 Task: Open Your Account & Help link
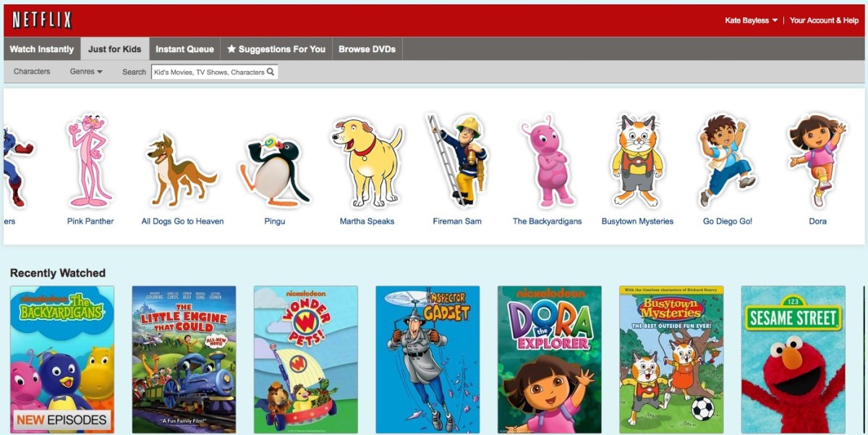(824, 20)
